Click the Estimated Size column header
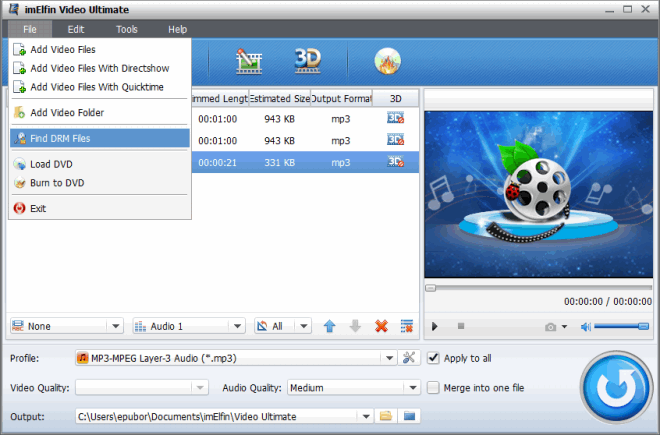The width and height of the screenshot is (660, 435). (x=279, y=99)
